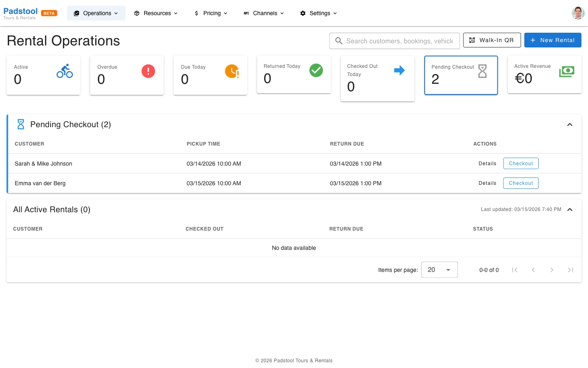This screenshot has height=368, width=588.
Task: Collapse the Pending Checkout section
Action: [x=570, y=124]
